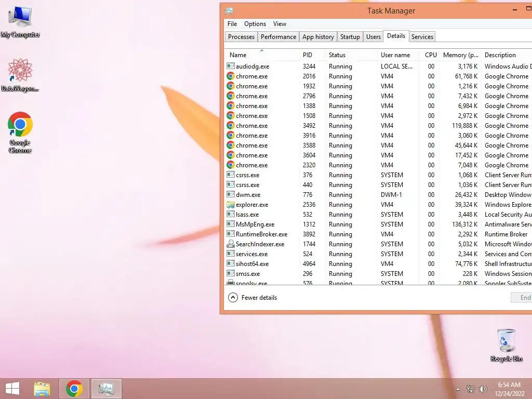Open the volume speaker tray icon
532x399 pixels.
point(483,389)
